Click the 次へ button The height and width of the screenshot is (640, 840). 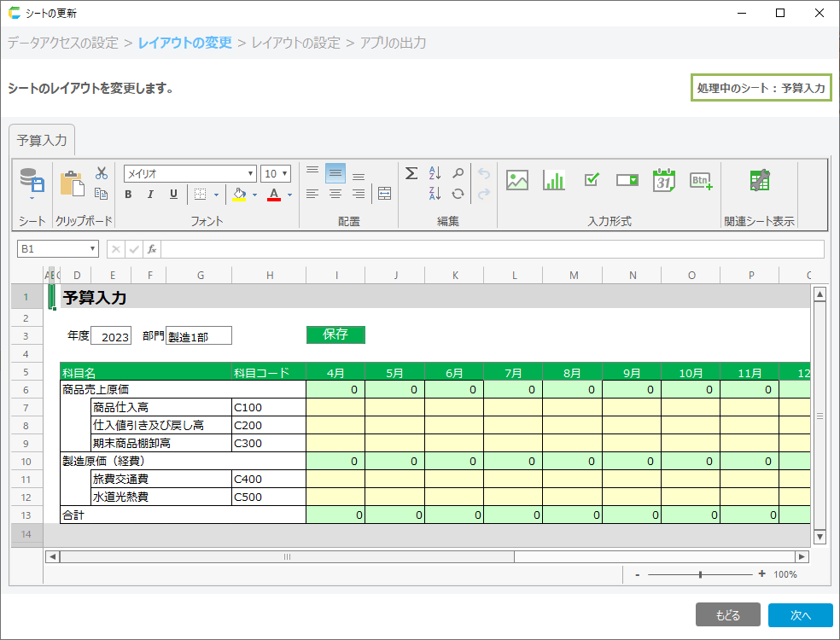tap(800, 615)
